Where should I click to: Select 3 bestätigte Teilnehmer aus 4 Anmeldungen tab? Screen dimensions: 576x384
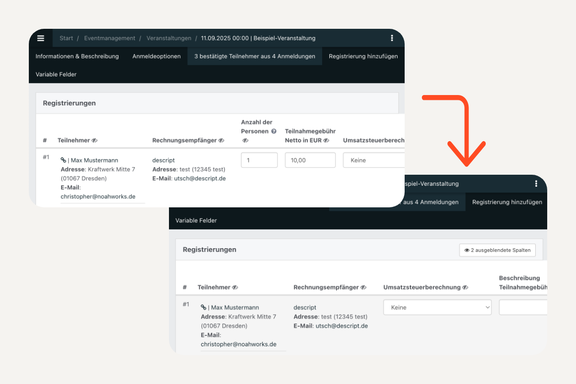(x=255, y=56)
